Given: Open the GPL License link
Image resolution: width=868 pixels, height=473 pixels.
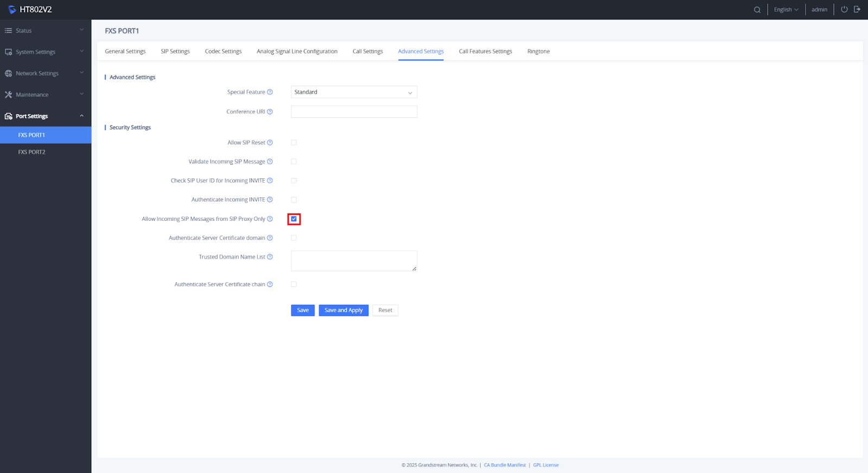Looking at the screenshot, I should point(546,465).
